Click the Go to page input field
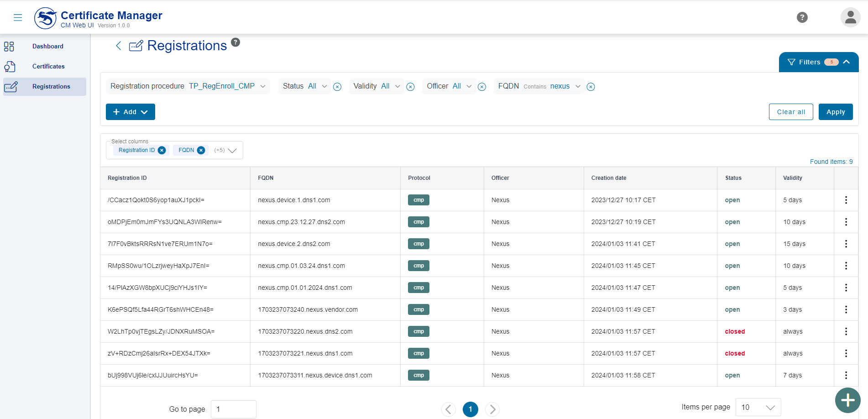 point(233,409)
